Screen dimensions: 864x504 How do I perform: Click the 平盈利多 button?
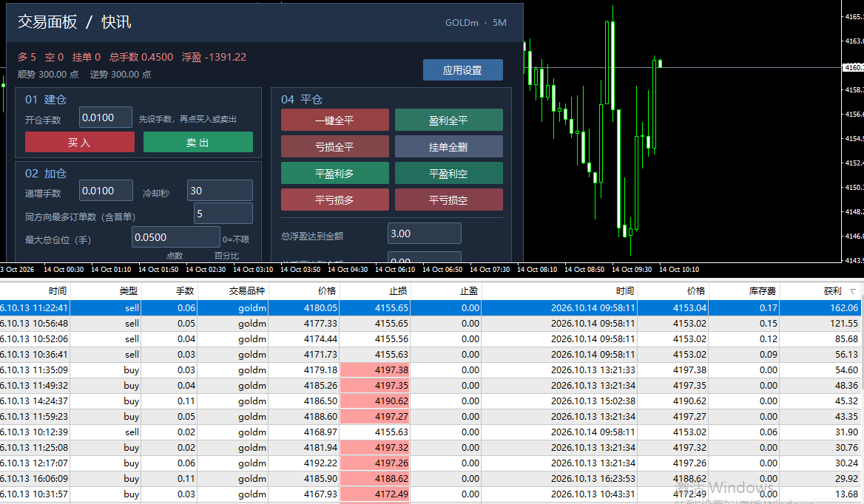pyautogui.click(x=334, y=174)
